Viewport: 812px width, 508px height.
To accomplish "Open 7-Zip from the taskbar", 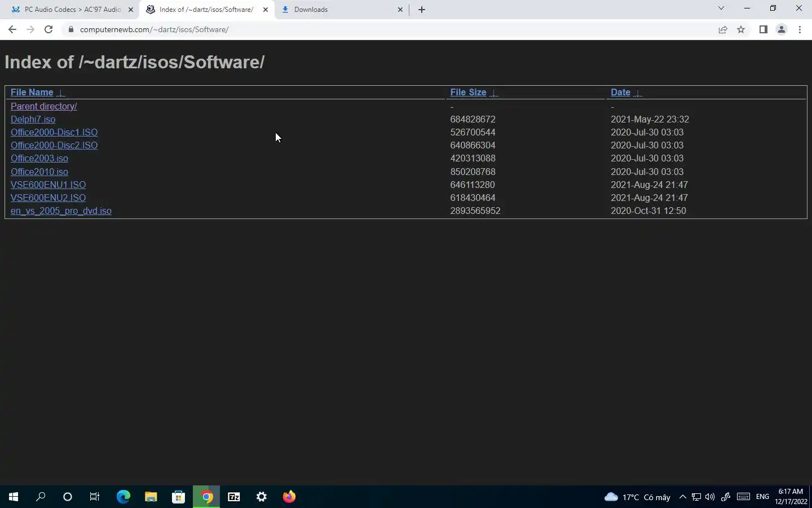I will point(233,497).
